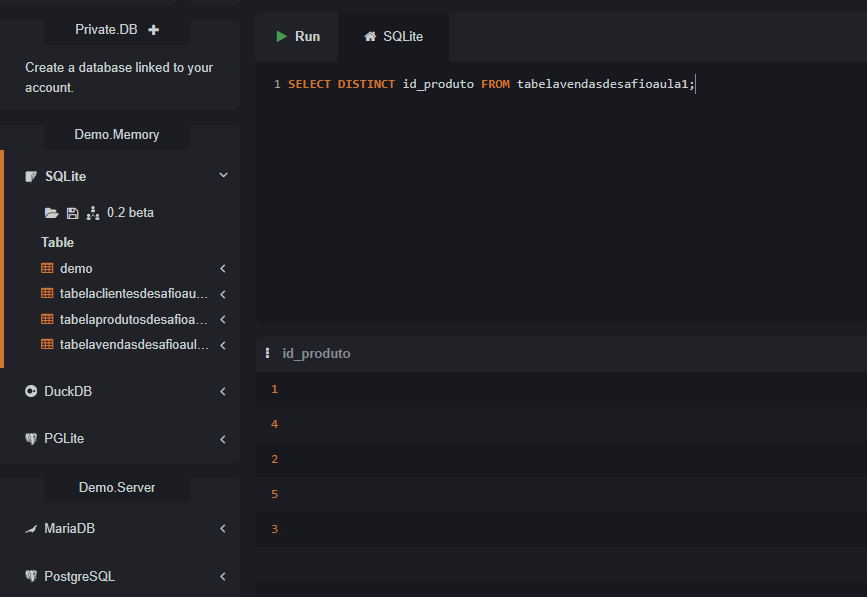
Task: Click the Table heading in sidebar
Action: 58,243
